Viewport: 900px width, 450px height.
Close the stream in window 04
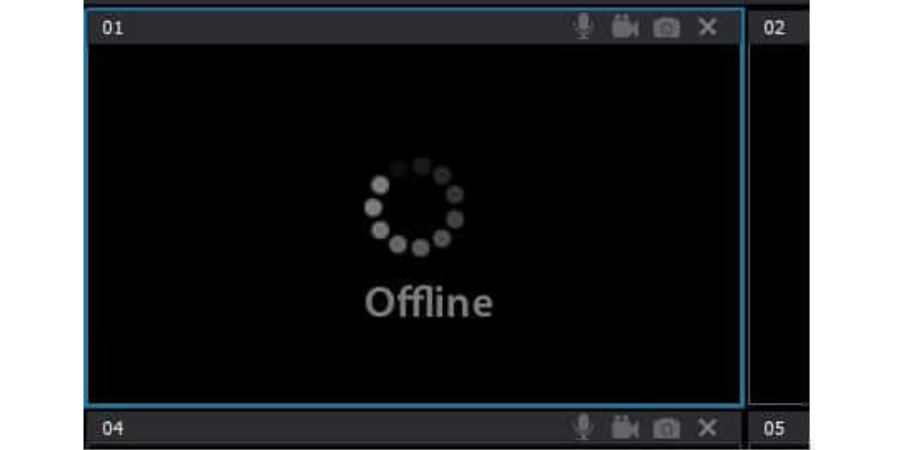708,428
